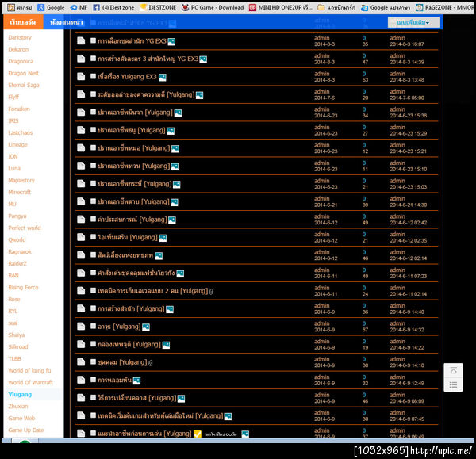Switch to the เว็บบอร์ด tab
This screenshot has width=476, height=459.
(23, 22)
